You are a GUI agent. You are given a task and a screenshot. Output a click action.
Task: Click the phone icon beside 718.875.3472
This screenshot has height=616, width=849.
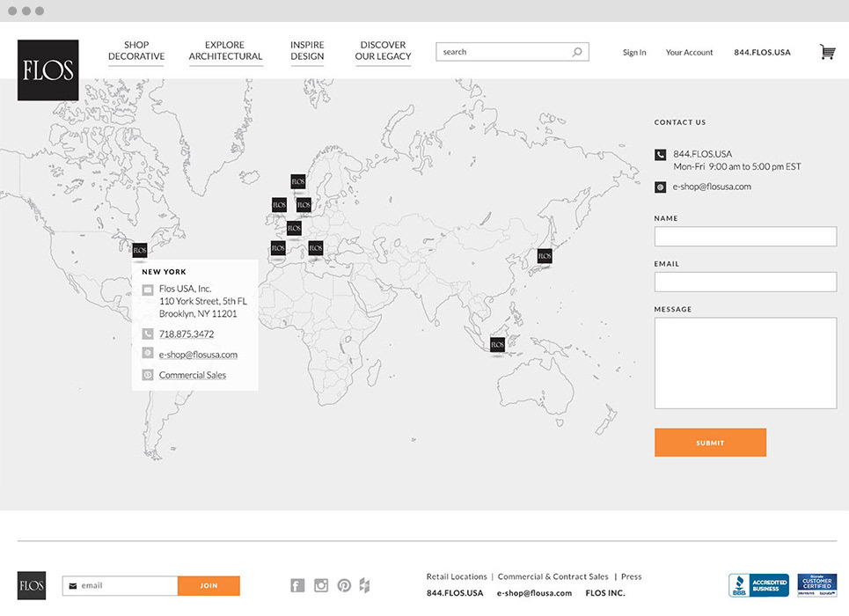(147, 334)
